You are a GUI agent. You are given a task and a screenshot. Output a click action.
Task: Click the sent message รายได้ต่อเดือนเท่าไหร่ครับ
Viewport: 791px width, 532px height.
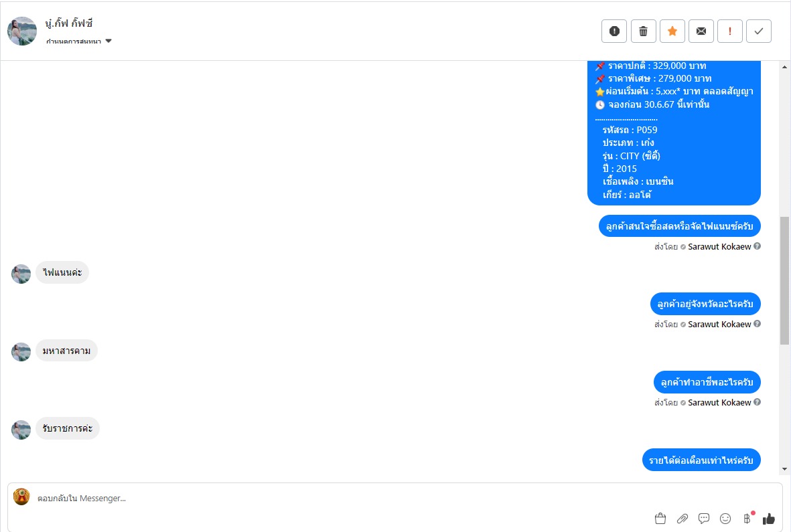click(x=701, y=460)
